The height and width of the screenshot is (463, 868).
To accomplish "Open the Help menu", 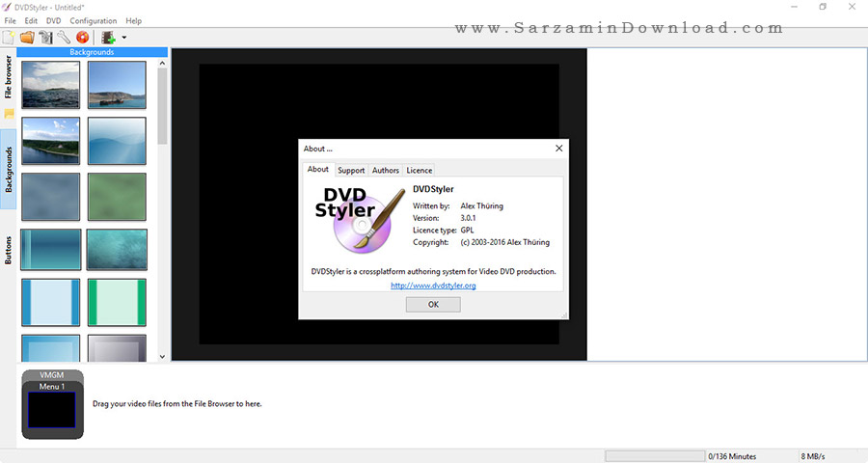I will point(133,20).
